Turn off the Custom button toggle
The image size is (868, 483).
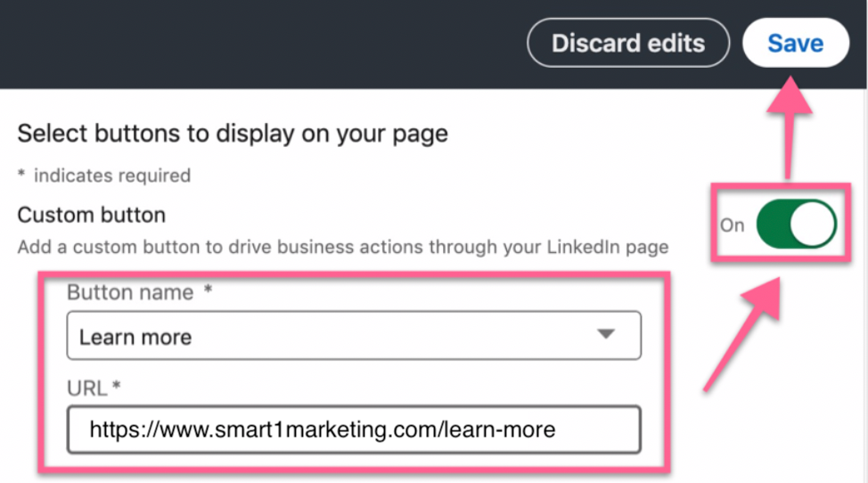coord(796,225)
